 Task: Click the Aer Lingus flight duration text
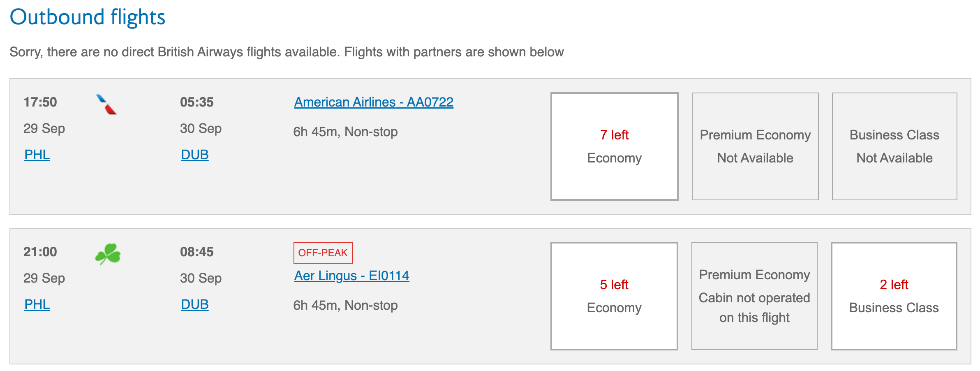coord(345,305)
